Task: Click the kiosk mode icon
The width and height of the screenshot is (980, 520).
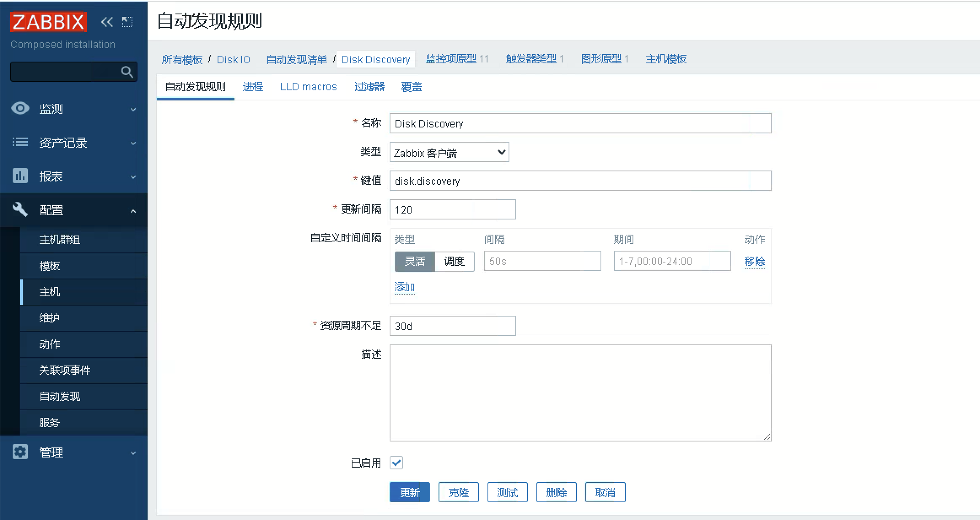Action: tap(127, 22)
